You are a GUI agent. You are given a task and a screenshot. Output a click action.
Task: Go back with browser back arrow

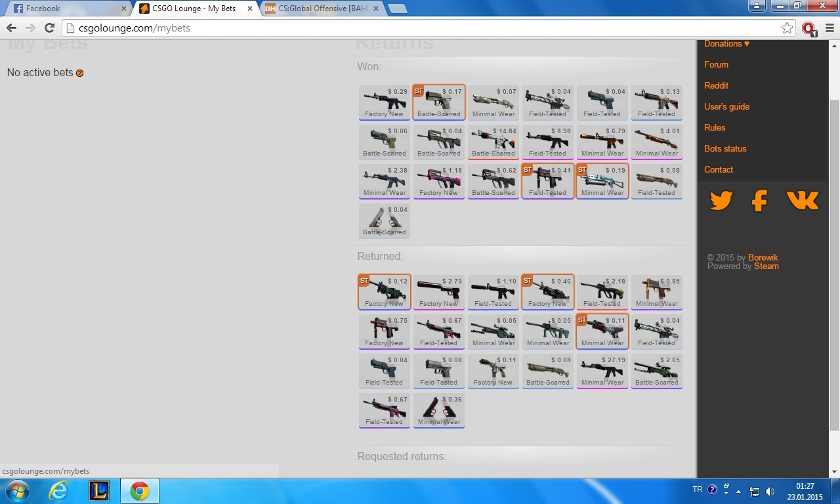[11, 28]
